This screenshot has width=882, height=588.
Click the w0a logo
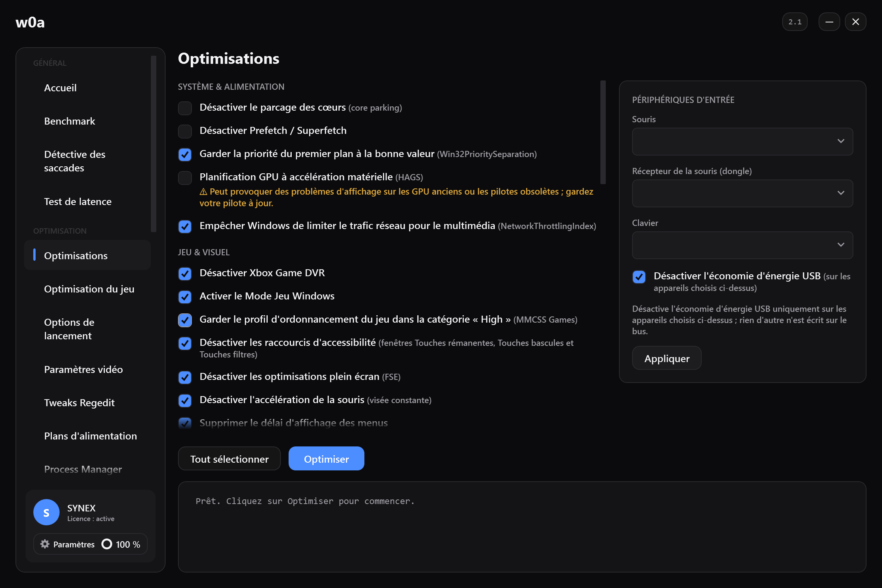30,22
